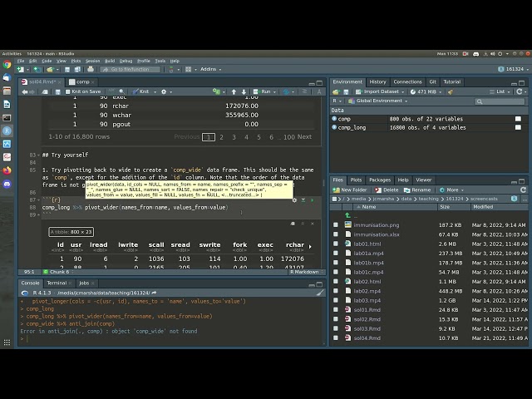Click the New Folder button
The image size is (532, 399).
coord(350,190)
